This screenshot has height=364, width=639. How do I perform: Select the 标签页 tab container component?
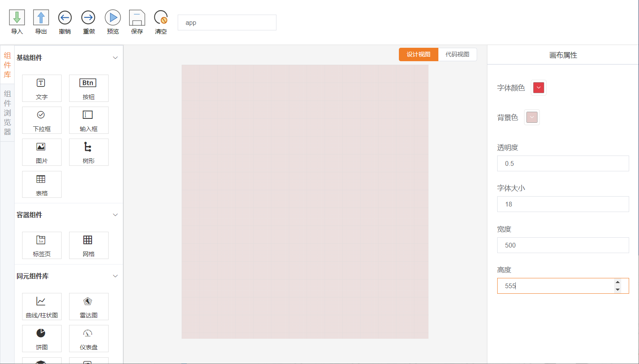coord(42,245)
